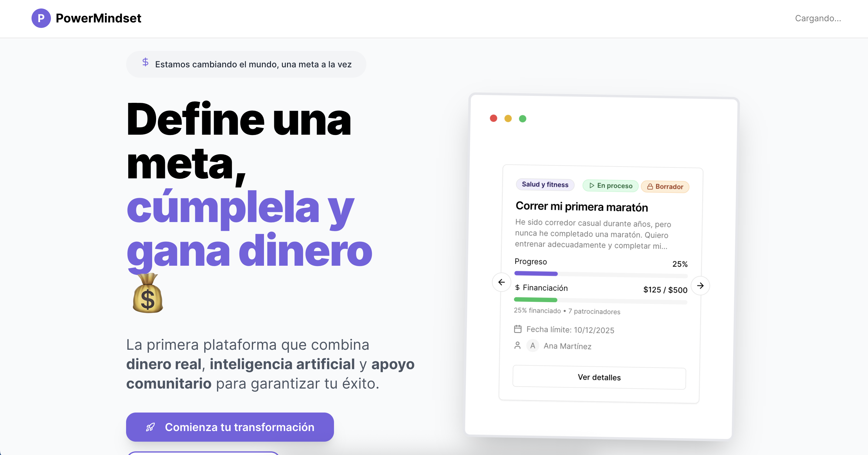The image size is (868, 455).
Task: Advance to the next goal card
Action: click(700, 285)
